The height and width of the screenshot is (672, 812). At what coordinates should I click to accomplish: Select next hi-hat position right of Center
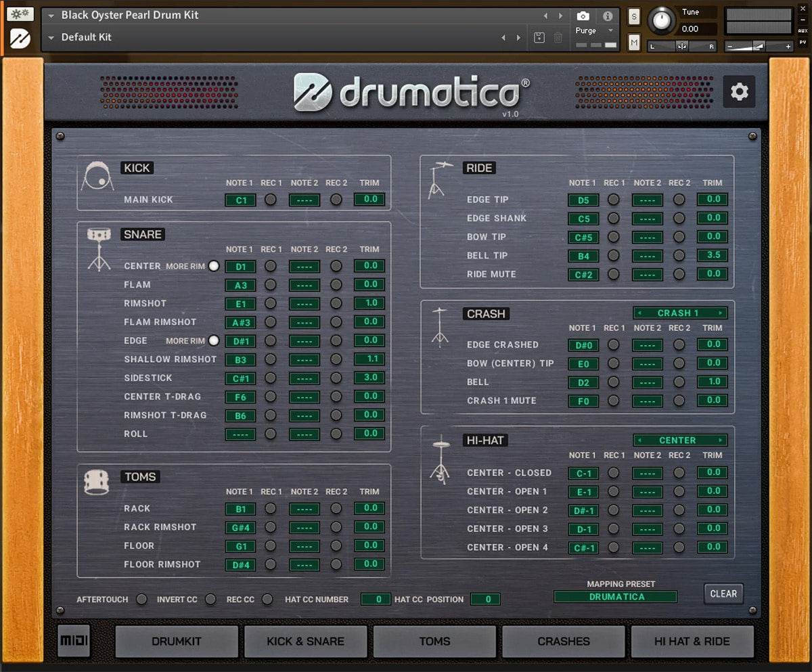tap(722, 441)
